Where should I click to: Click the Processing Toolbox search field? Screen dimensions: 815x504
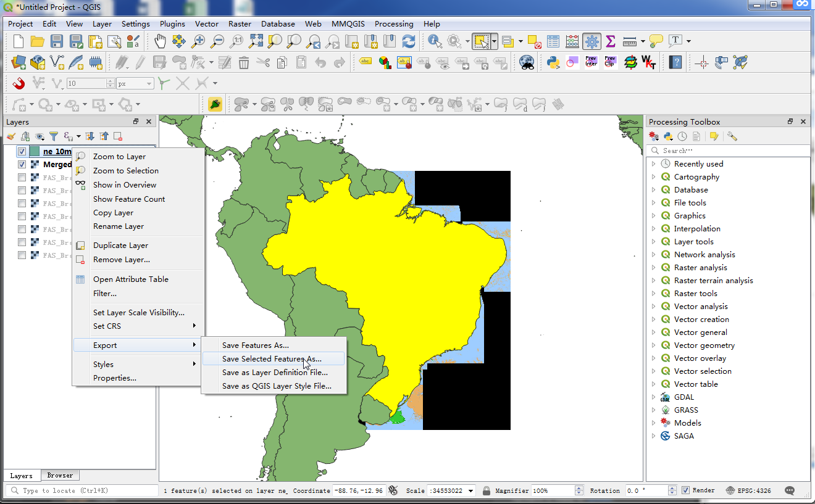[x=729, y=151]
